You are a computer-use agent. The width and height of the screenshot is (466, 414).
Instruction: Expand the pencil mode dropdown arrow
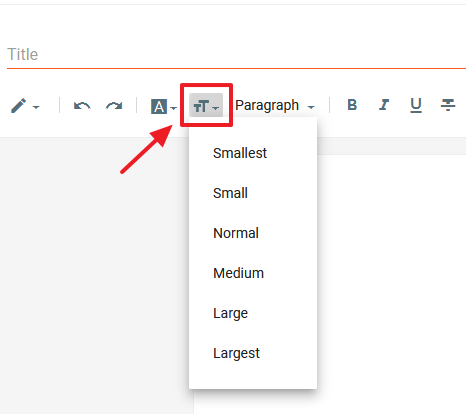36,107
